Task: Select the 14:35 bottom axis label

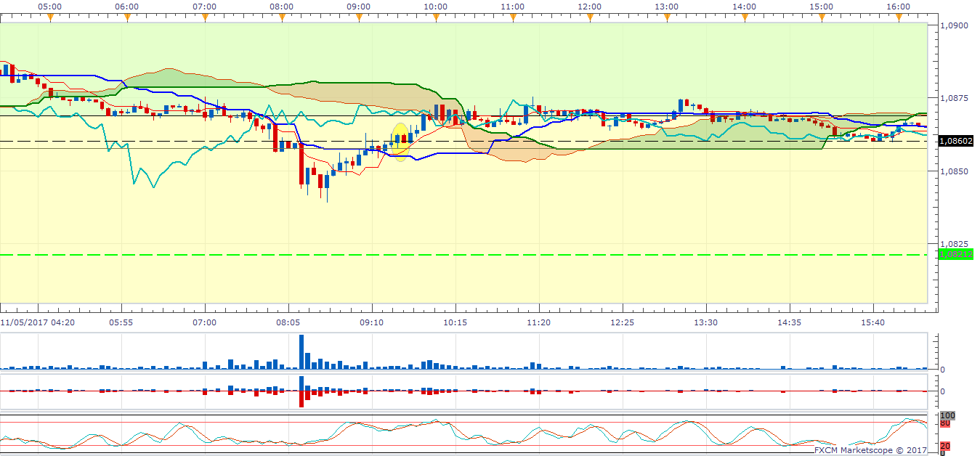Action: [x=789, y=322]
